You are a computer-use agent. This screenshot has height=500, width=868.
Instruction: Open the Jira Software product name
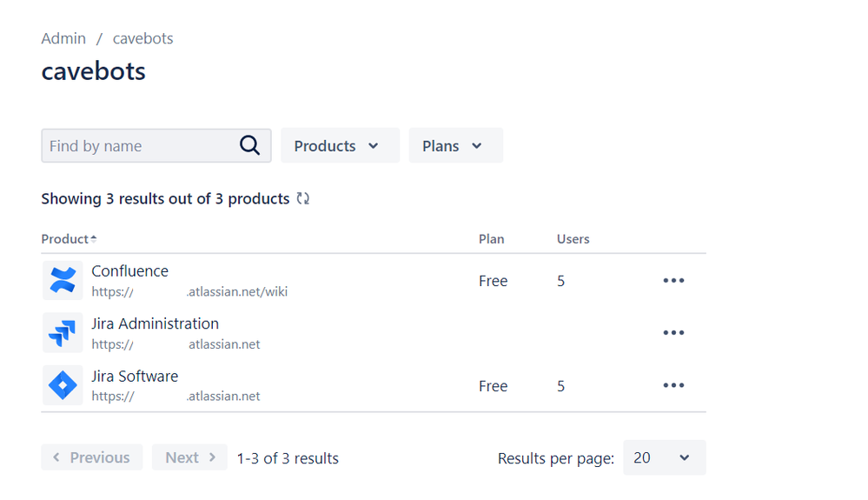click(135, 376)
